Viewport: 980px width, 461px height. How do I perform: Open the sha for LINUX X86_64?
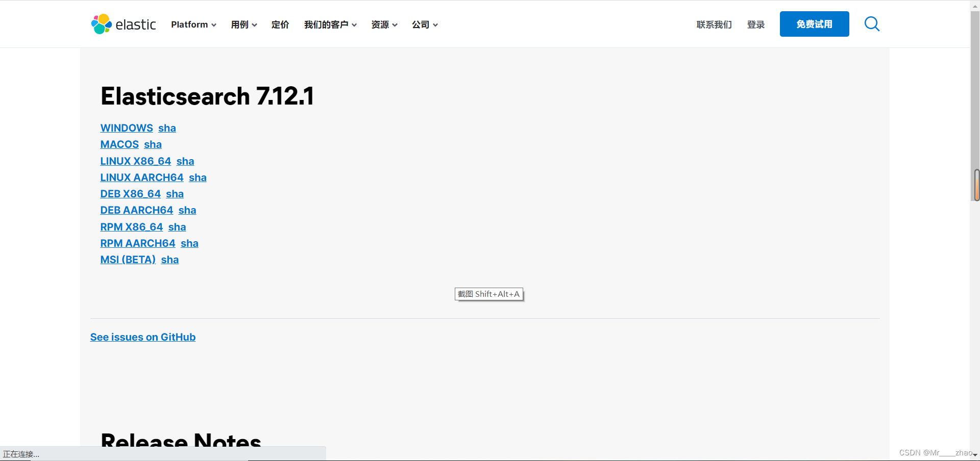point(185,161)
